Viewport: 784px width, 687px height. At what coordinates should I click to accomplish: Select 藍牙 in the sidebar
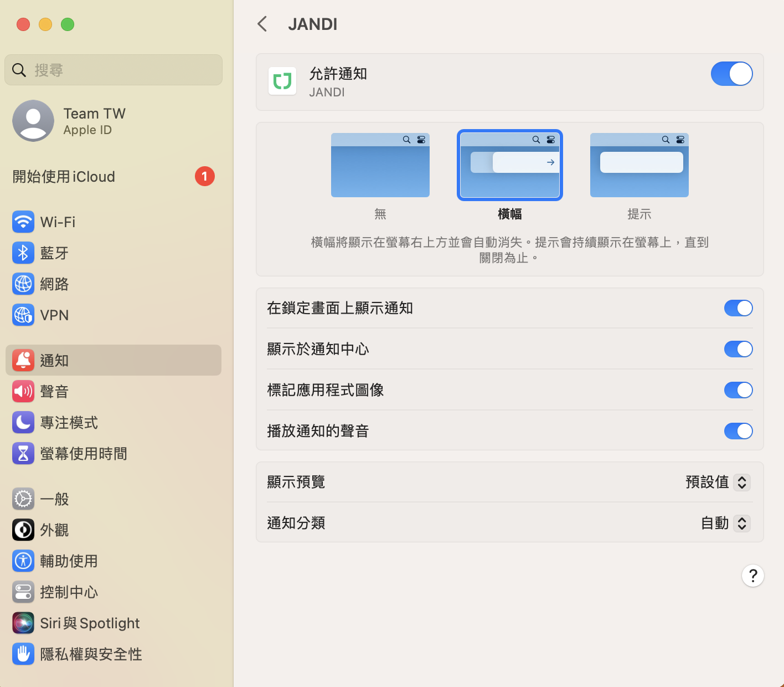[114, 253]
